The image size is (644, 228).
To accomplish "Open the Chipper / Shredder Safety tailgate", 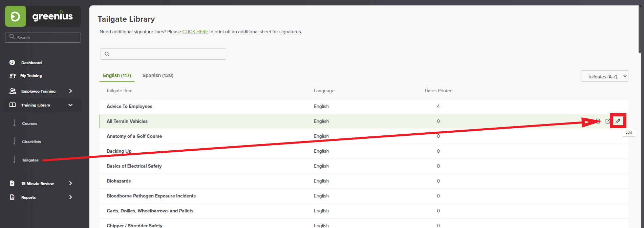I will (x=134, y=225).
